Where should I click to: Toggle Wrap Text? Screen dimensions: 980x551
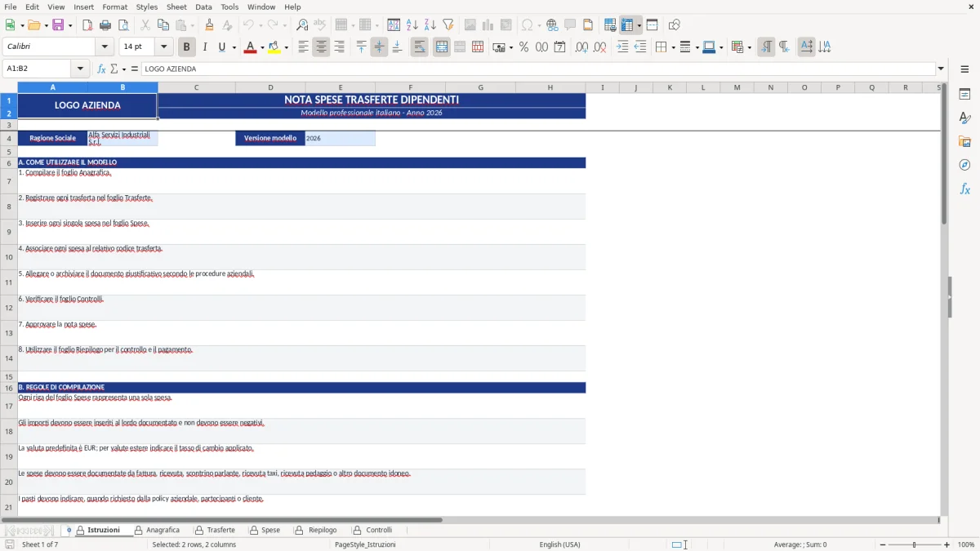pyautogui.click(x=420, y=47)
